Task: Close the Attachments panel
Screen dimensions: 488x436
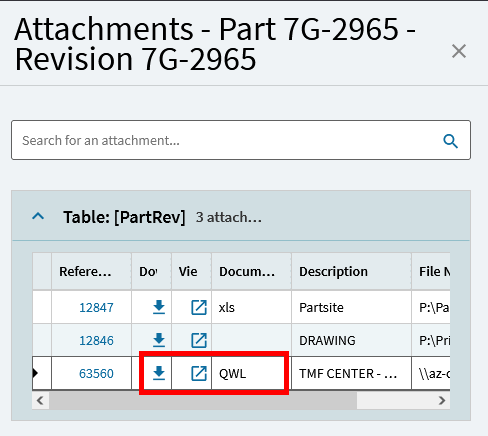Action: (x=459, y=51)
